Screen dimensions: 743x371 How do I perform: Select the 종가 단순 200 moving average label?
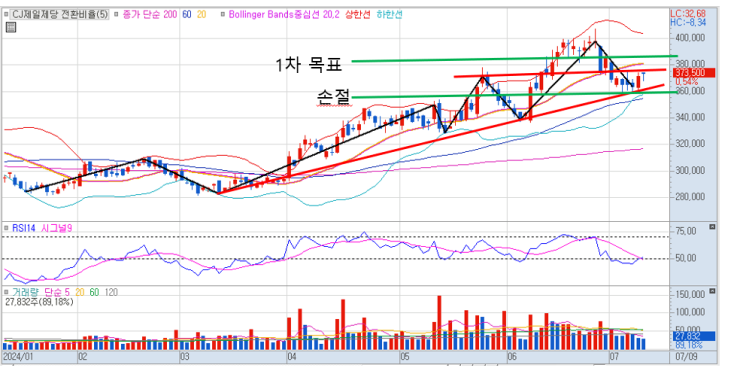tap(150, 15)
